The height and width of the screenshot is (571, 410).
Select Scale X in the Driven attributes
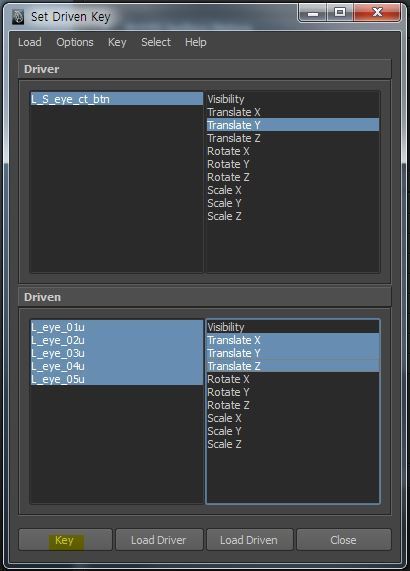click(293, 418)
